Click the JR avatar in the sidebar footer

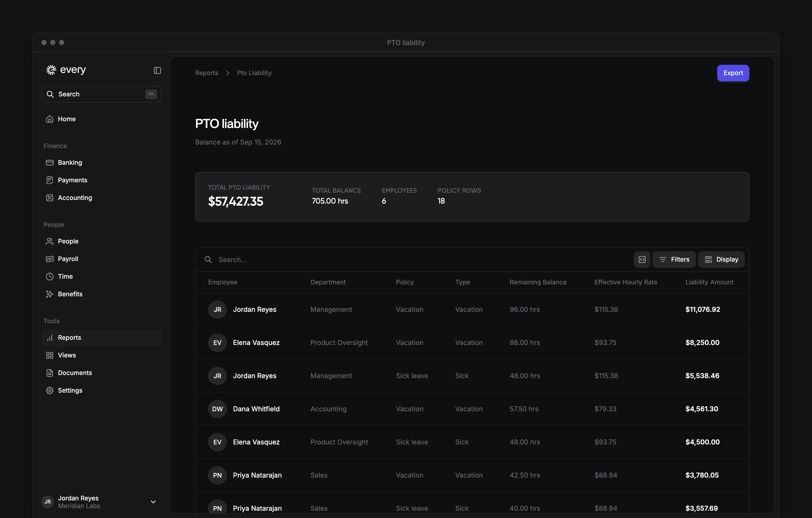click(48, 502)
